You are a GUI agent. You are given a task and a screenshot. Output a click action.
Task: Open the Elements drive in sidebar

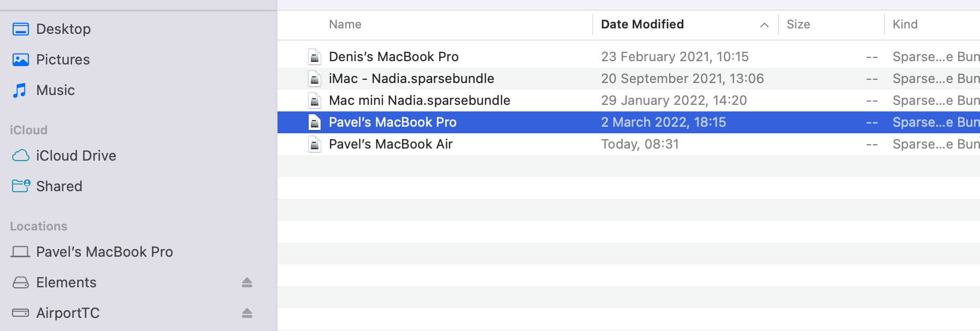coord(66,282)
